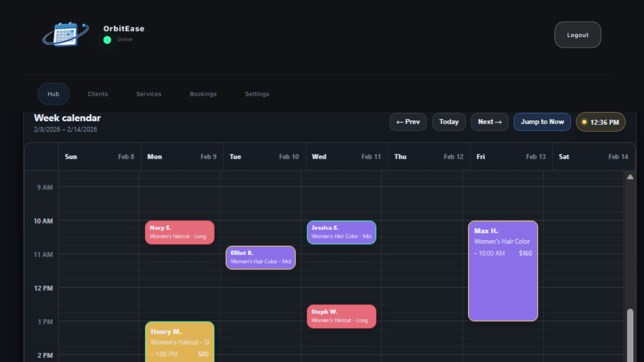Open Henry M. haircut appointment

(180, 342)
